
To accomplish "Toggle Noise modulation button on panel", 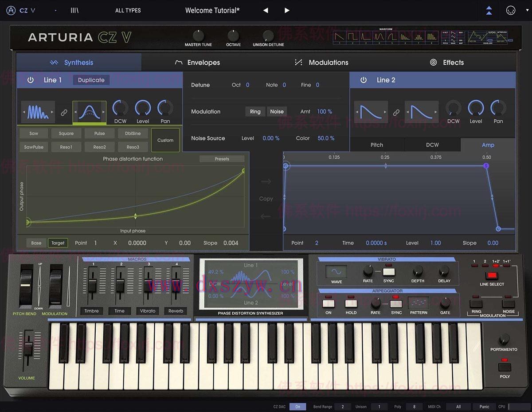I will (509, 304).
